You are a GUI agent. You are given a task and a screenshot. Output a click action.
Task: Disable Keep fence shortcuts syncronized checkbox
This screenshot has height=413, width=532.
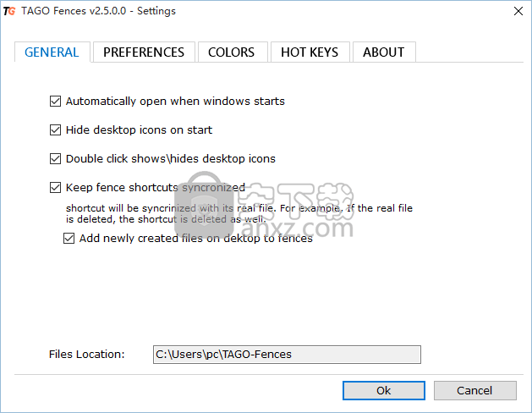coord(55,187)
